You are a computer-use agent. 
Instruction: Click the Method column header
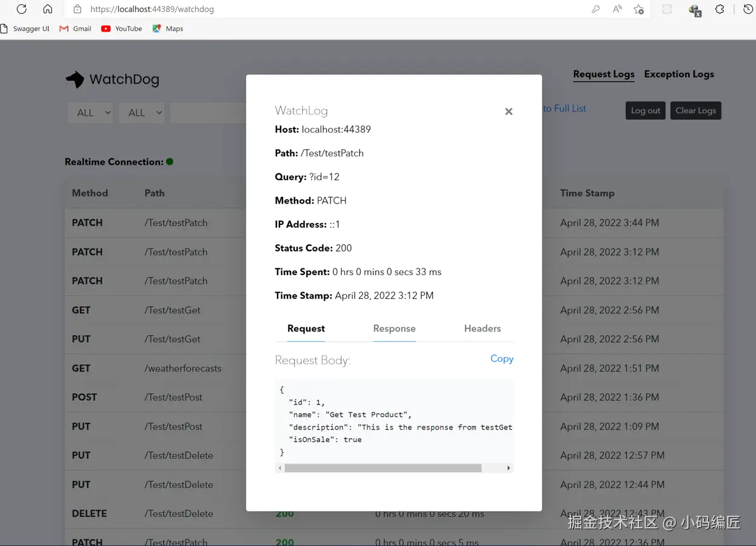coord(90,193)
